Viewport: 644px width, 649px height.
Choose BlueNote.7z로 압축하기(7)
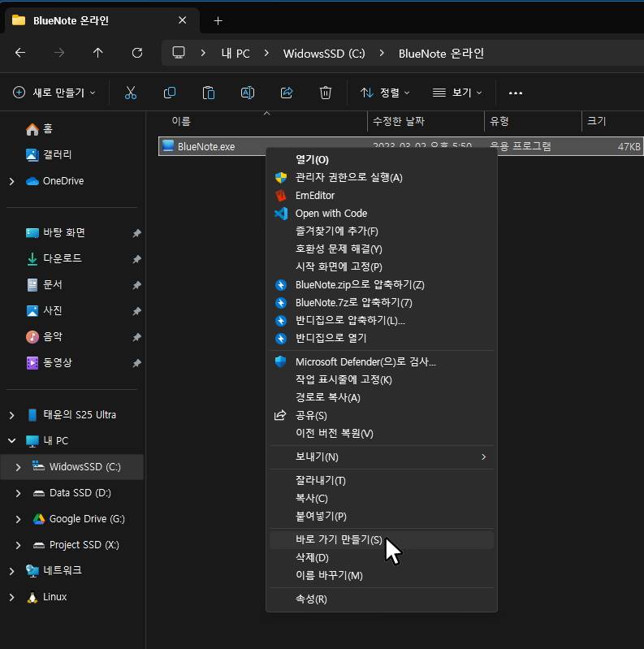pos(381,302)
